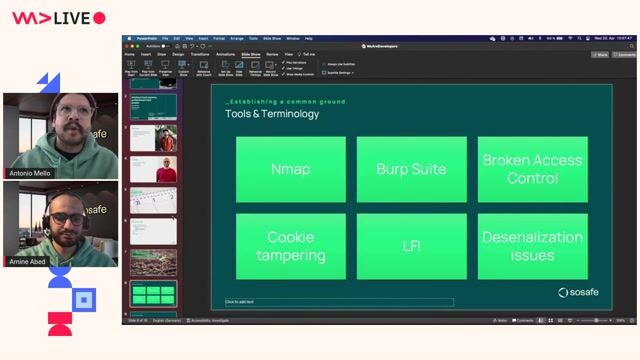Click the Tell me search box
Image resolution: width=640 pixels, height=360 pixels.
[x=307, y=54]
